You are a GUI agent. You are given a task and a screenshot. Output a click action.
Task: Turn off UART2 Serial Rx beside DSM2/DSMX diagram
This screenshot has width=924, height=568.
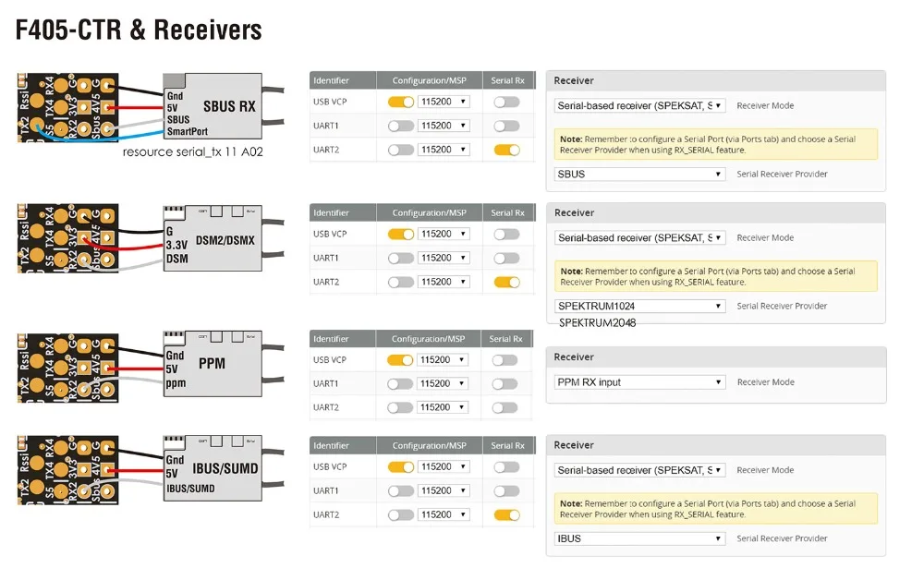coord(506,283)
